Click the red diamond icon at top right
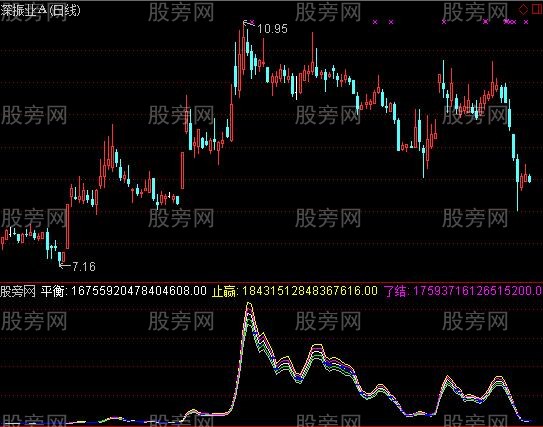This screenshot has width=543, height=427. click(x=523, y=10)
